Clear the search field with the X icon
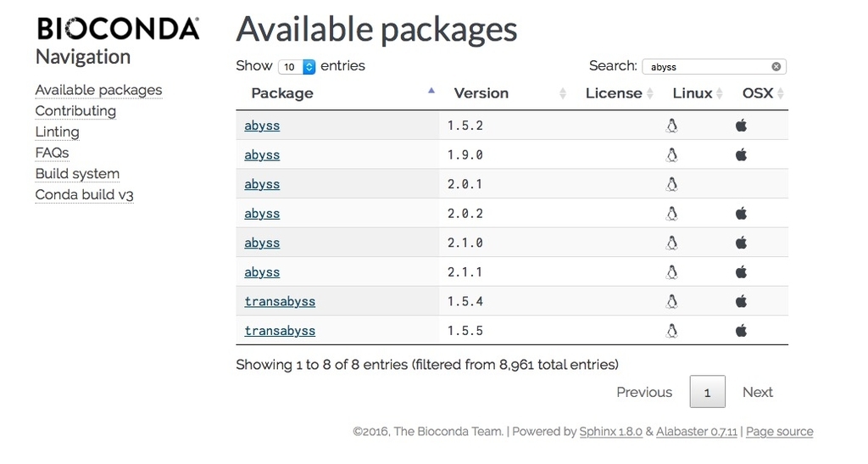Viewport: 868px width, 464px height. click(776, 67)
